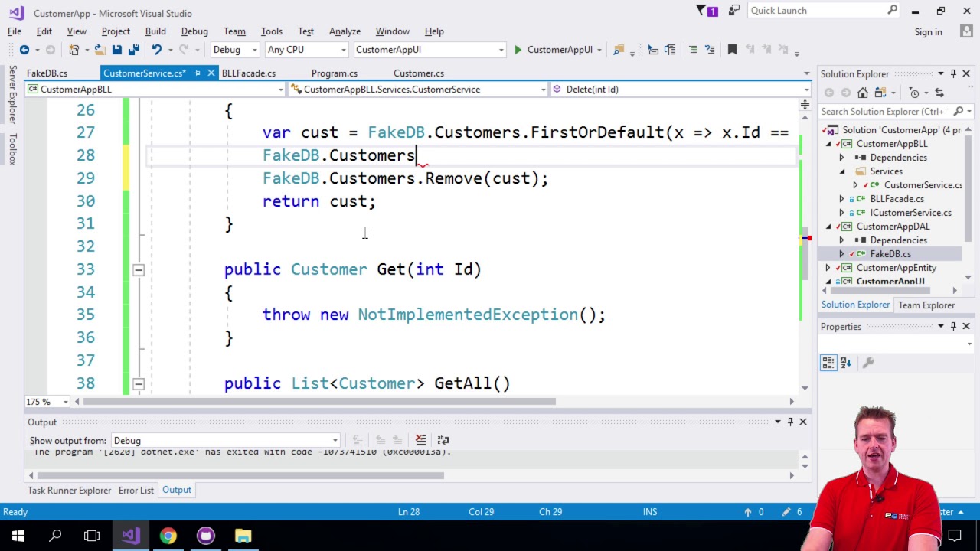This screenshot has height=551, width=980.
Task: Open Visual Studio from Windows taskbar
Action: tap(130, 535)
